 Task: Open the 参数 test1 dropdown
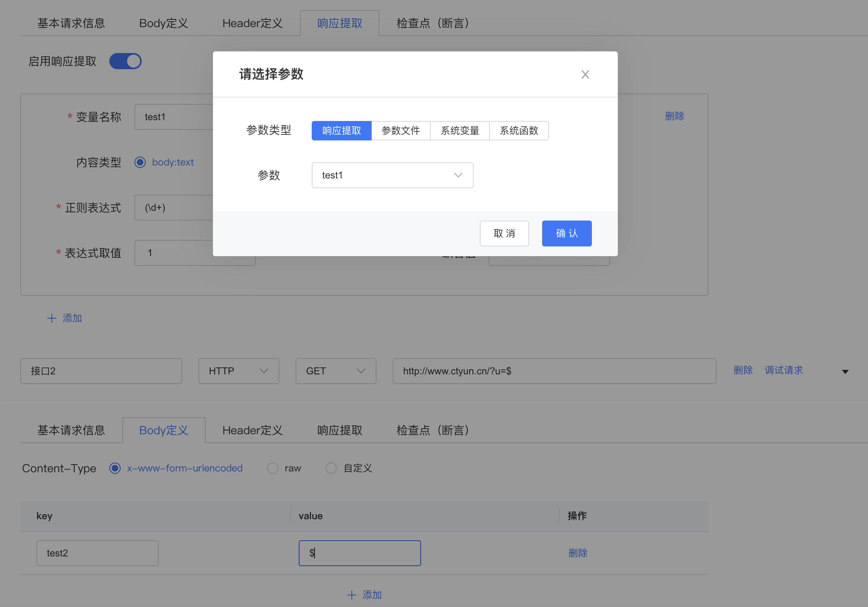coord(392,175)
